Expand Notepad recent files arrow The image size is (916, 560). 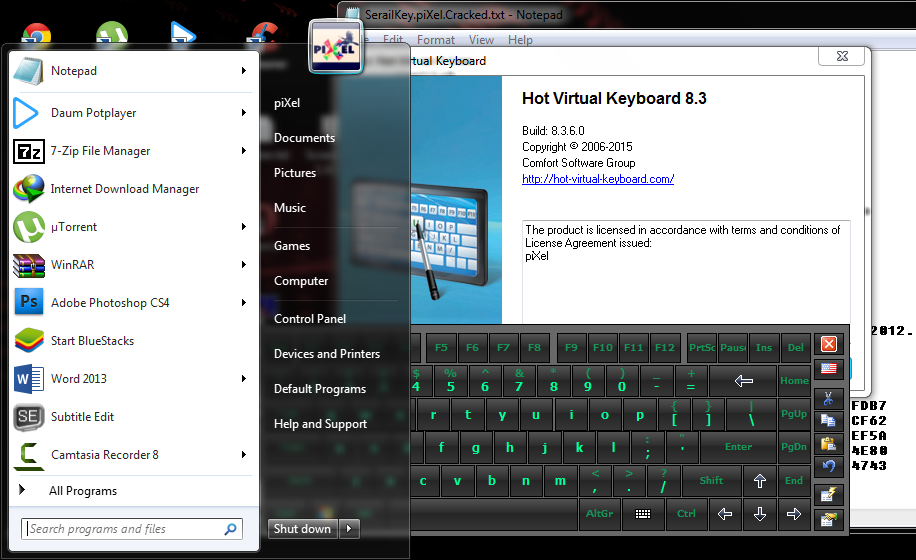[x=244, y=71]
